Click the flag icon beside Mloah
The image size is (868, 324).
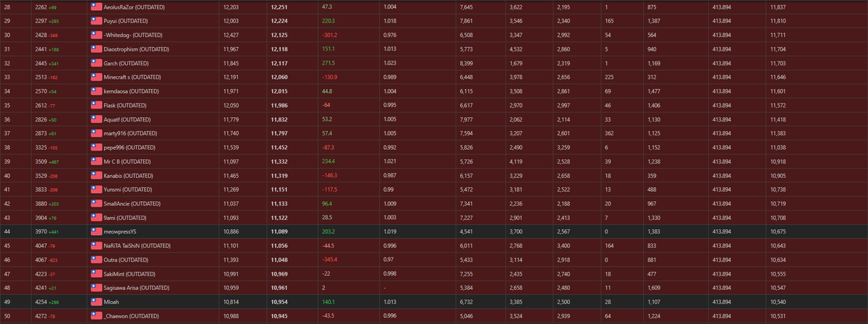tap(96, 302)
